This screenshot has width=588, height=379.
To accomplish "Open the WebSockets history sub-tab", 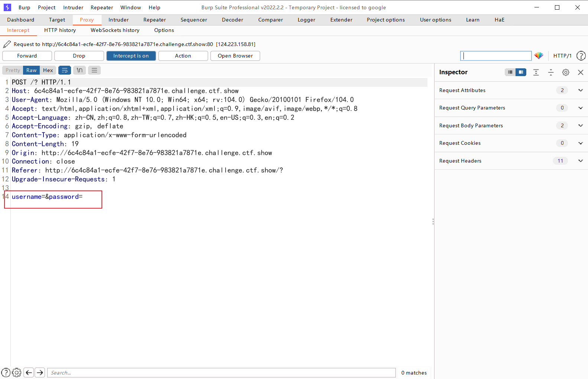I will pos(115,30).
